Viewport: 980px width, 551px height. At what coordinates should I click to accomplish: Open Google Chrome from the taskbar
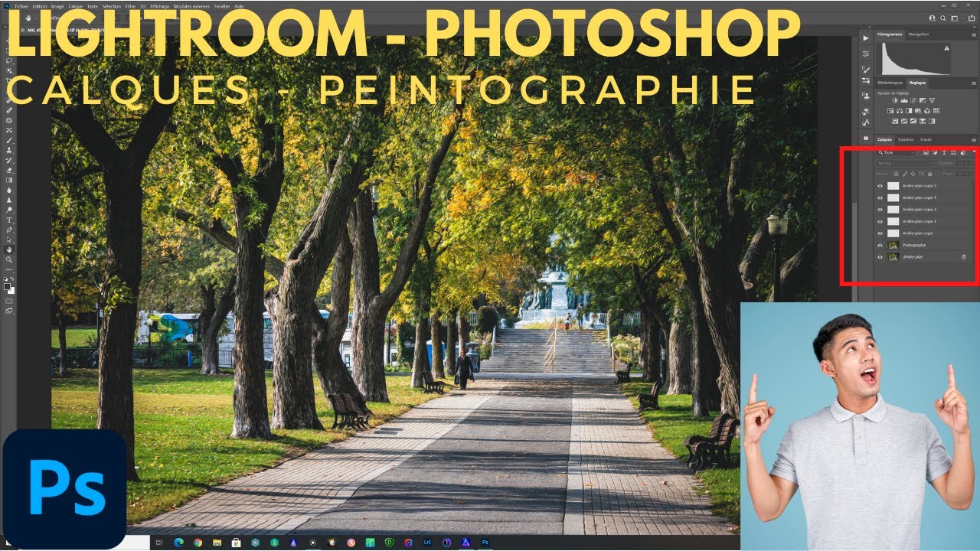pyautogui.click(x=198, y=543)
